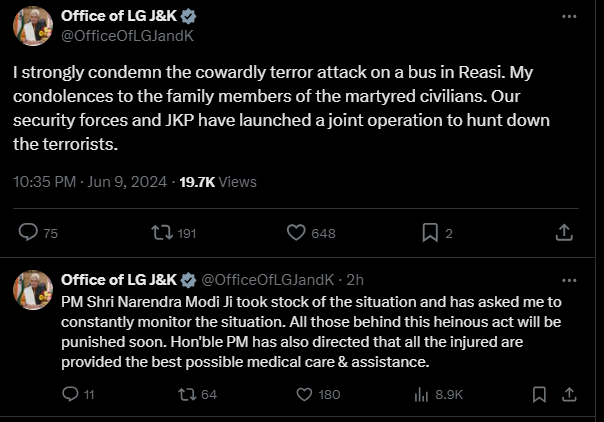
Task: Retweet the main tweet with 191 reposts
Action: [161, 232]
